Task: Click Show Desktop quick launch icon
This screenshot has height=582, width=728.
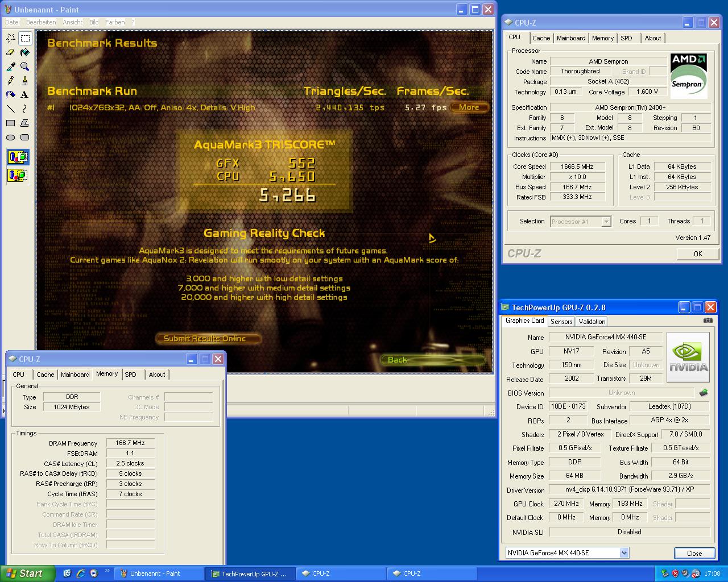Action: coord(67,573)
